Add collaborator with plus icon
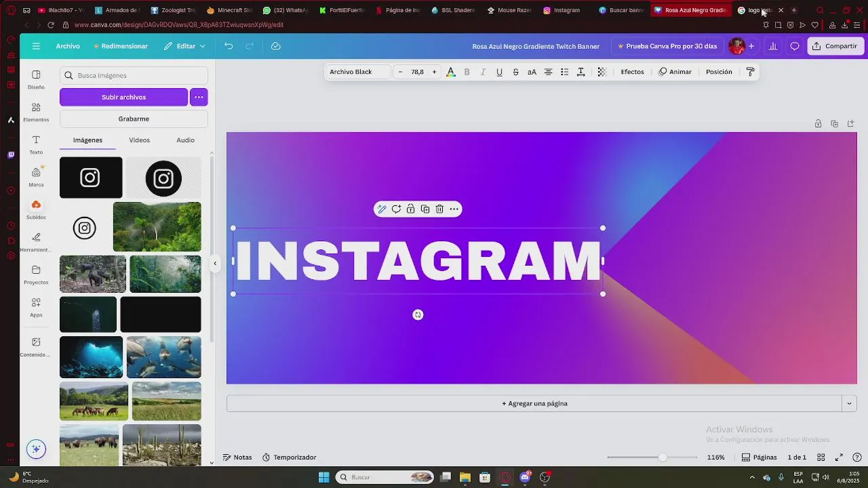Viewport: 868px width, 488px height. coord(751,46)
